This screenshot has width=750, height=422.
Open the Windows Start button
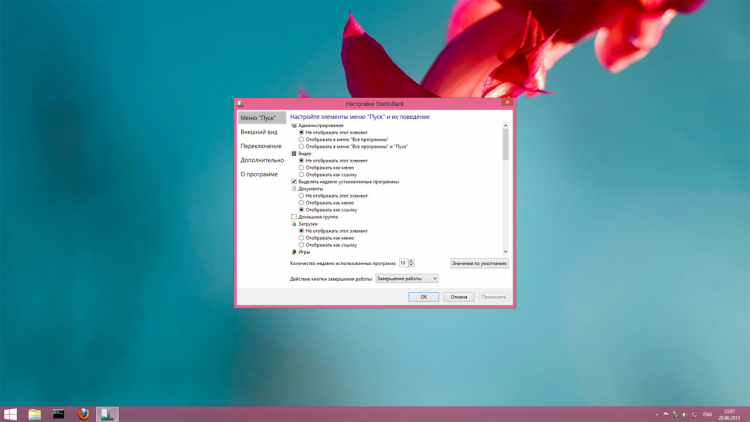point(10,414)
